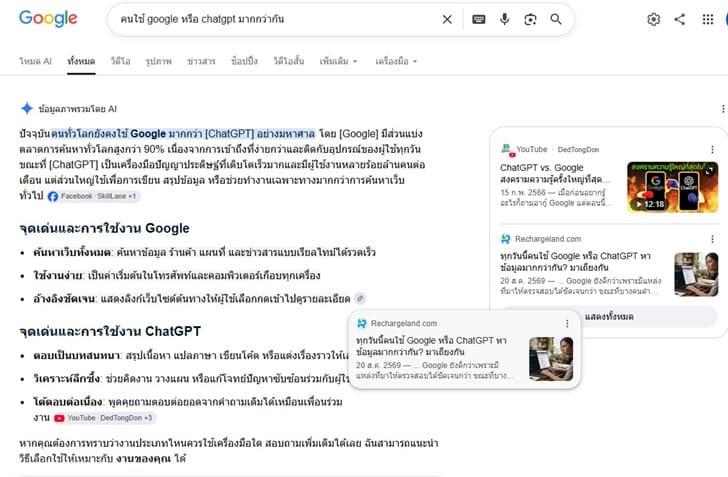Submit search with the magnifier icon
The width and height of the screenshot is (728, 477).
(556, 19)
